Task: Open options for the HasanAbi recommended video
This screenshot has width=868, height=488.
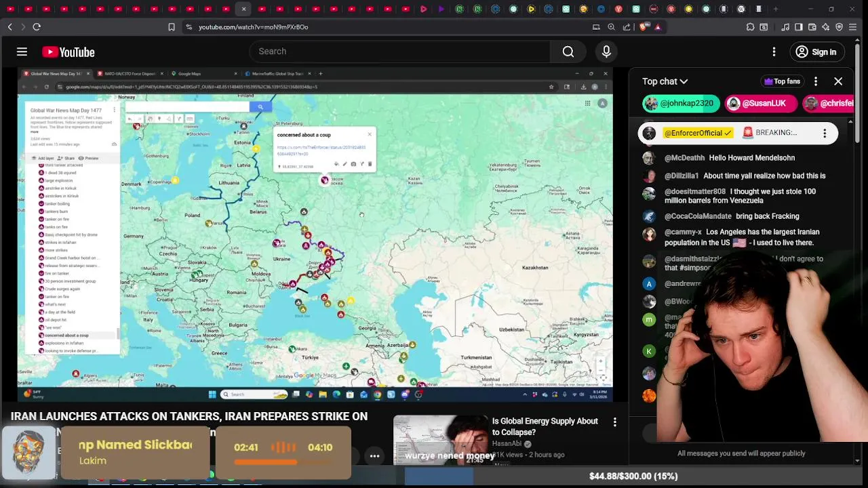Action: pyautogui.click(x=615, y=422)
